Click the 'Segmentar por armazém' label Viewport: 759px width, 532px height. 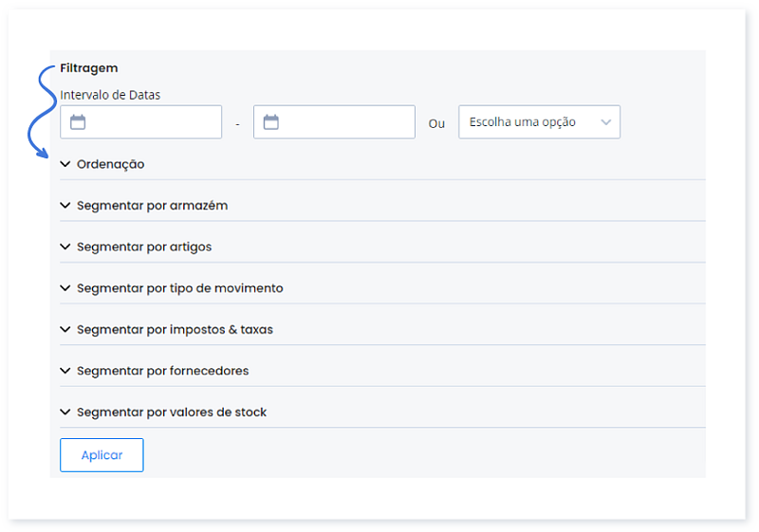pos(152,206)
